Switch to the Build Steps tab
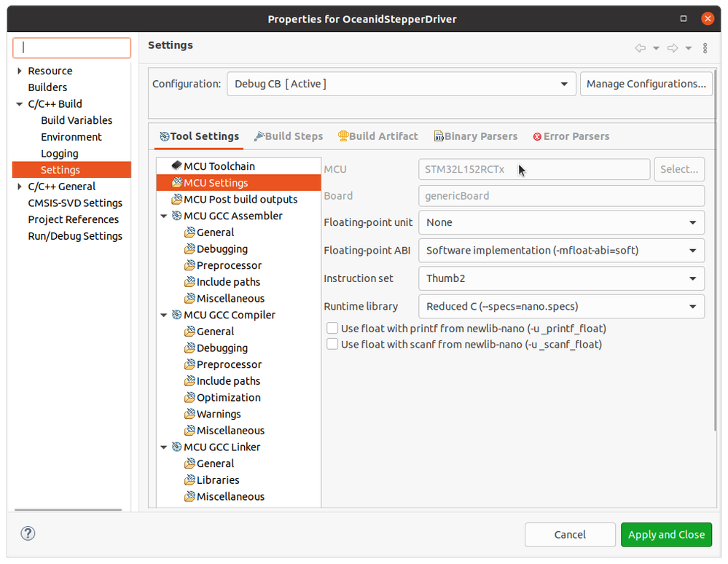This screenshot has height=564, width=728. coord(289,136)
